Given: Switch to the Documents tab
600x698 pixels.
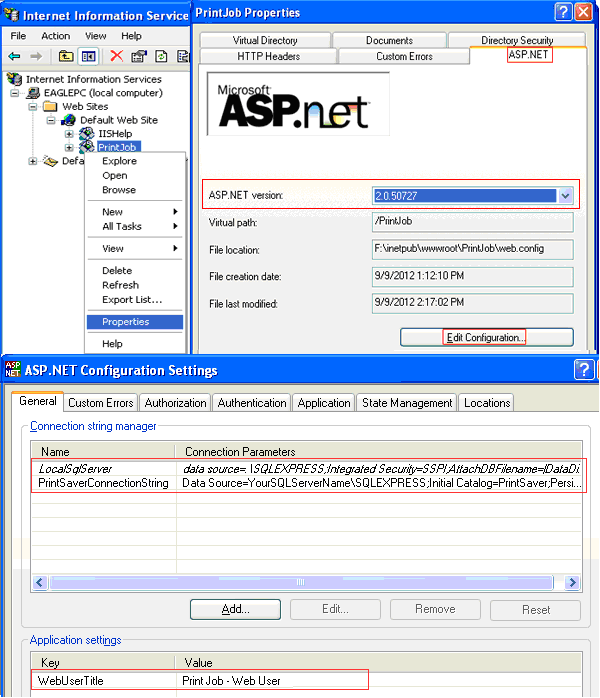Looking at the screenshot, I should (x=389, y=40).
